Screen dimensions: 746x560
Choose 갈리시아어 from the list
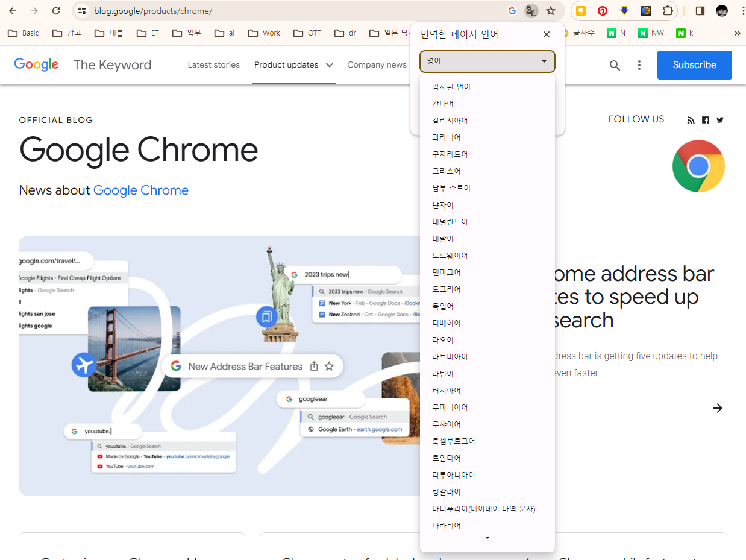(487, 121)
